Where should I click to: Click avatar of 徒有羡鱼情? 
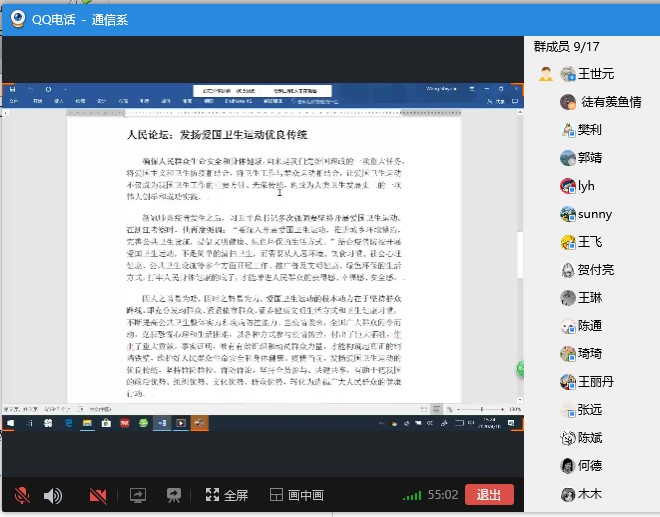568,102
